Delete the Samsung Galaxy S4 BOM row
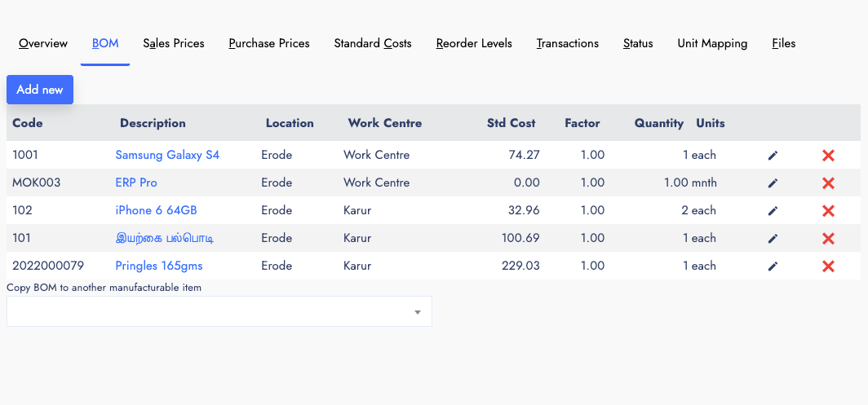Screen dimensions: 868x405 [828, 156]
